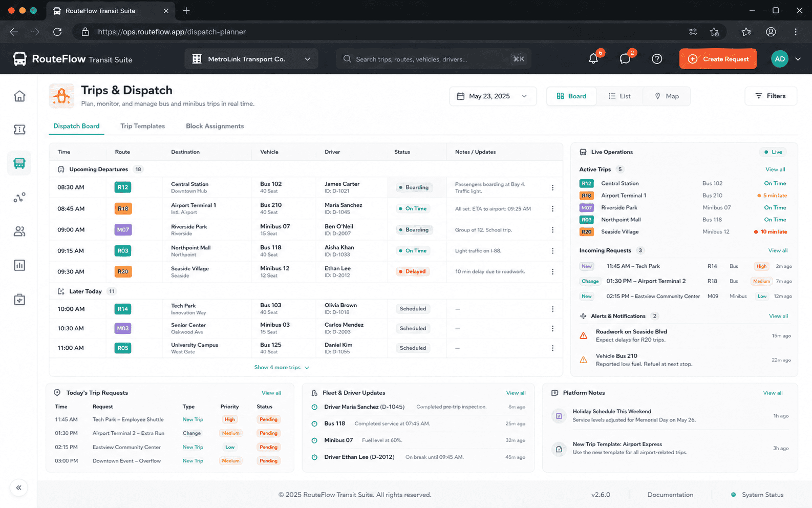Open MetroLink Transport Co. organization dropdown
The width and height of the screenshot is (812, 508).
pyautogui.click(x=251, y=59)
